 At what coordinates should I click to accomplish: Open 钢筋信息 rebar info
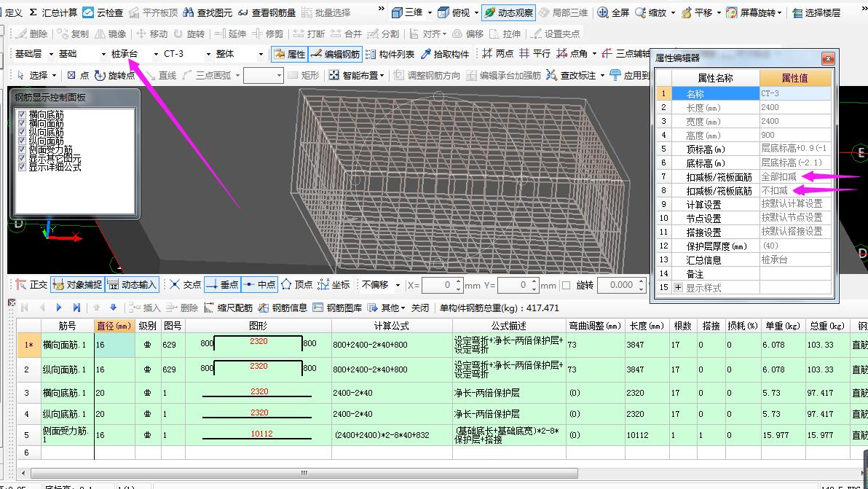point(283,308)
